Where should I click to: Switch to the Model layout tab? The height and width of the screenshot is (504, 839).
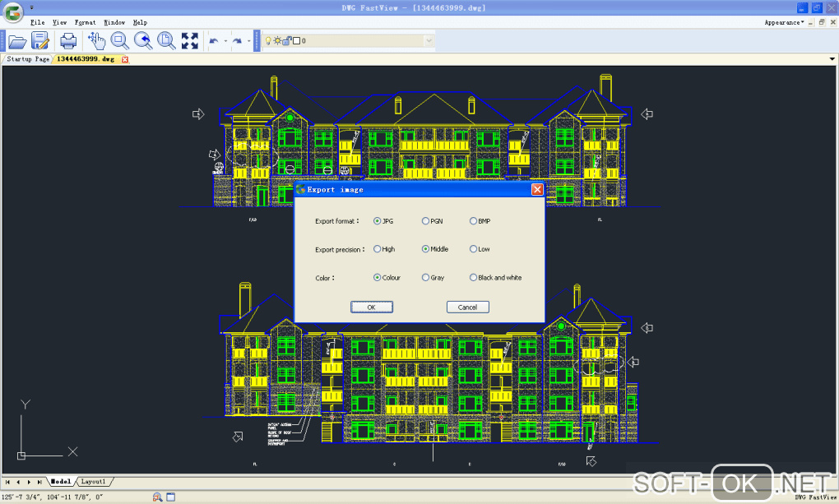[61, 482]
